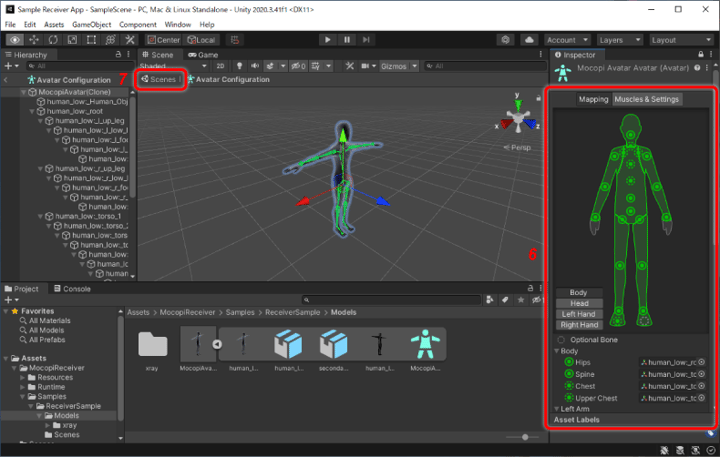Select the Mapping tab

coord(593,99)
